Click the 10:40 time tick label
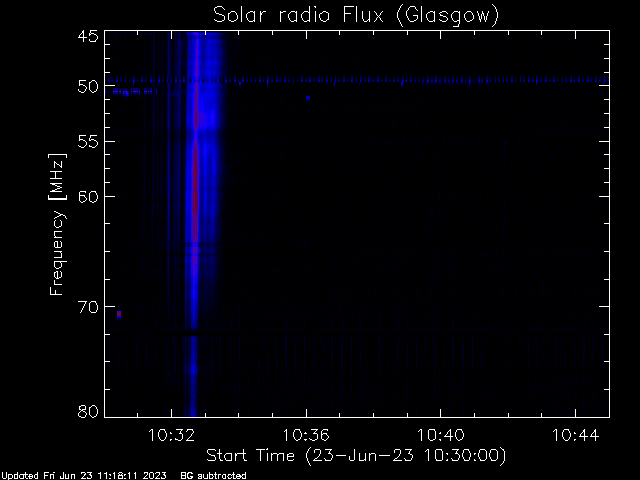Viewport: 640px width, 480px height. [x=440, y=435]
